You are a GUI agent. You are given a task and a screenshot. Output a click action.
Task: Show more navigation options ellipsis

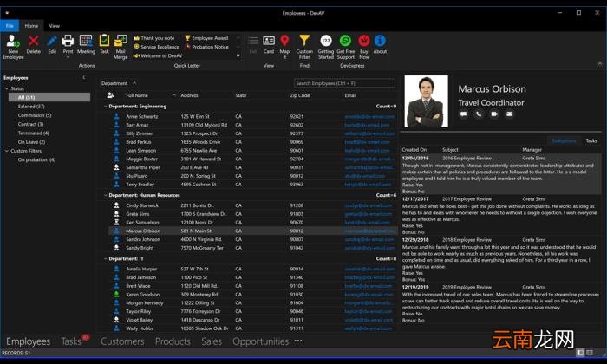(298, 341)
